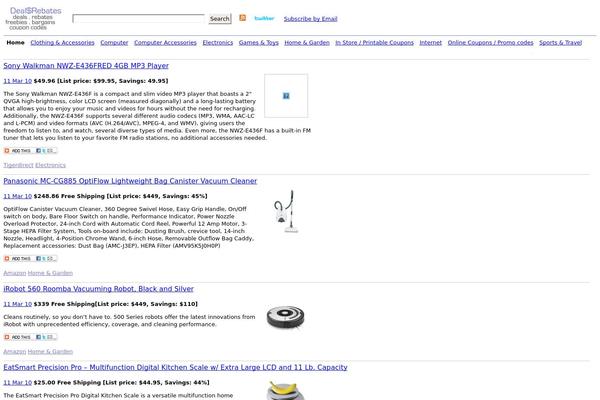
Task: Open Online Coupons / Promo codes category
Action: click(491, 42)
